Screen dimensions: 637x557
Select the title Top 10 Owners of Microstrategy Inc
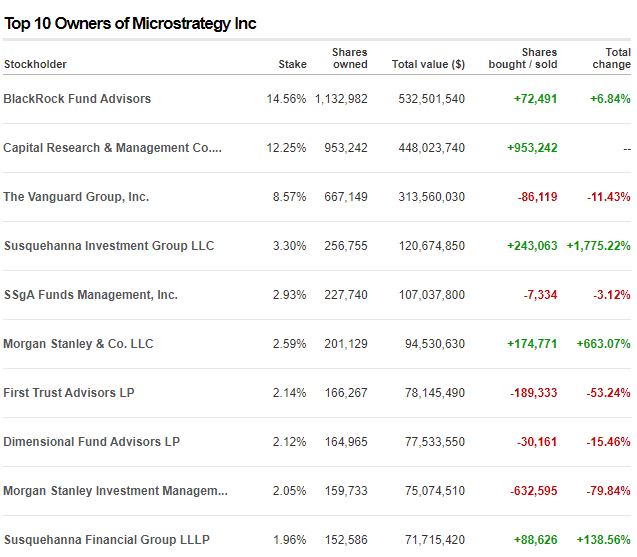click(130, 24)
